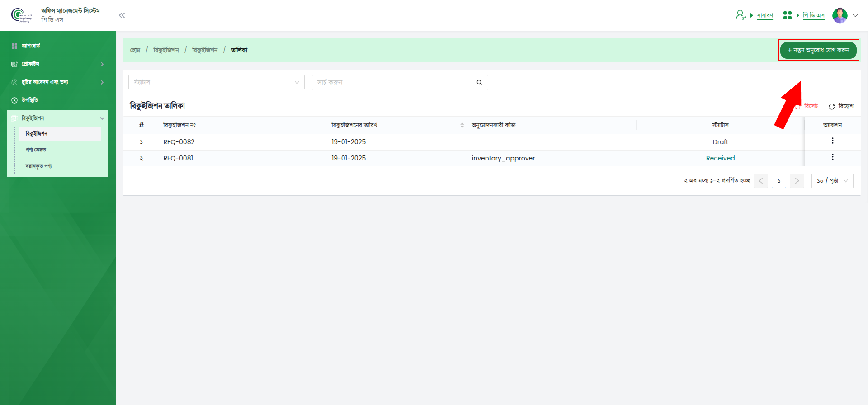Select রিকুইজিশন submenu item
The width and height of the screenshot is (868, 405).
60,133
